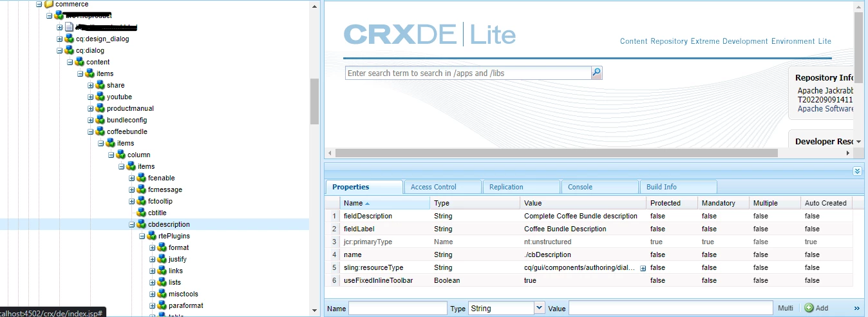The height and width of the screenshot is (317, 868).
Task: Click the youtube node icon
Action: pos(100,97)
